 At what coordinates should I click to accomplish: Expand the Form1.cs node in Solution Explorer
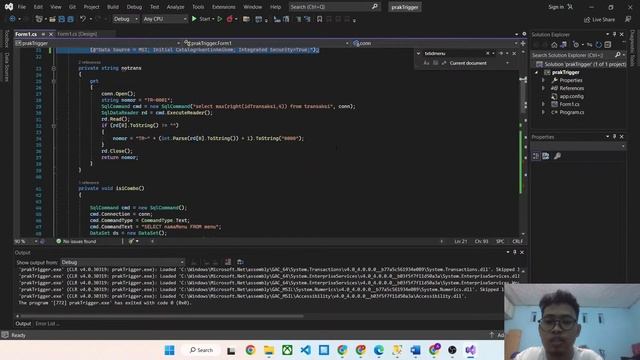pos(543,104)
